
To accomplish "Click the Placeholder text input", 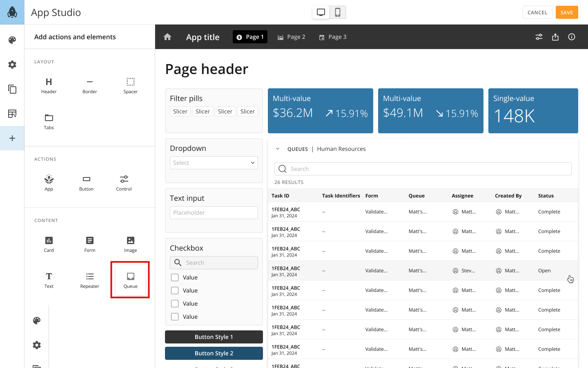I will point(214,213).
